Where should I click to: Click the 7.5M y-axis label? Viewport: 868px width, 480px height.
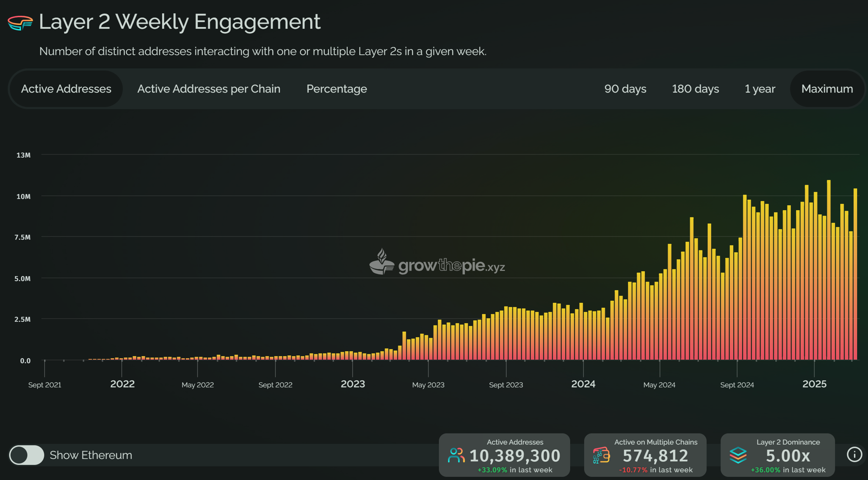(x=23, y=237)
